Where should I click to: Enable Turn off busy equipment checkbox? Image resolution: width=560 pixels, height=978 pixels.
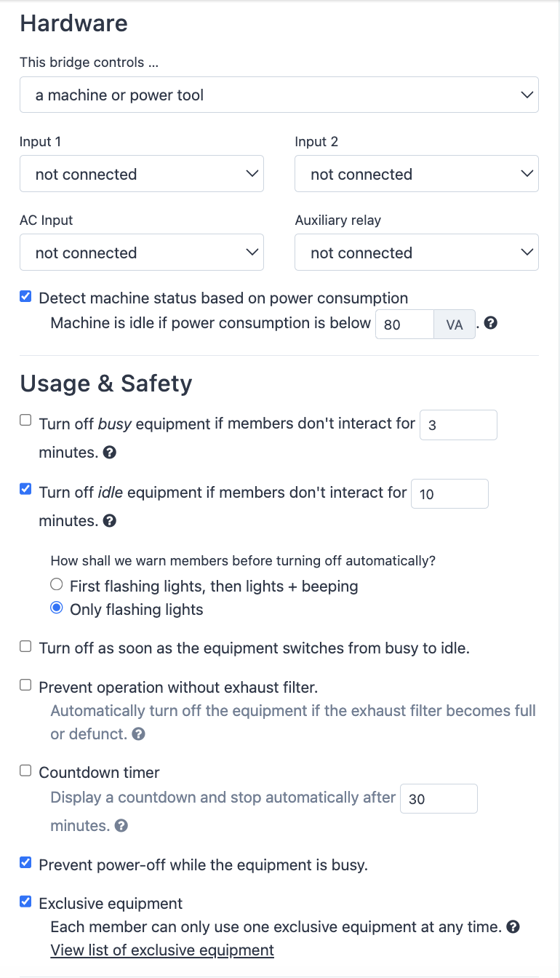click(x=25, y=420)
